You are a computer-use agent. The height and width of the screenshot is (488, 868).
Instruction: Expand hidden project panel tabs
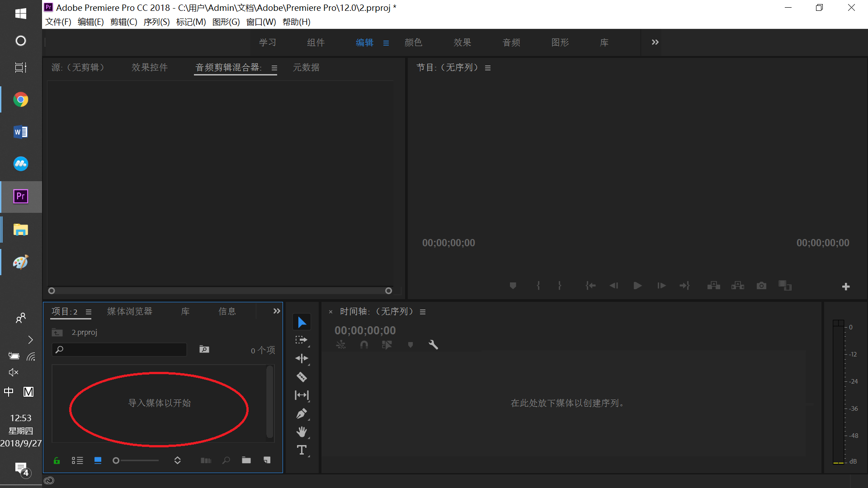[277, 311]
